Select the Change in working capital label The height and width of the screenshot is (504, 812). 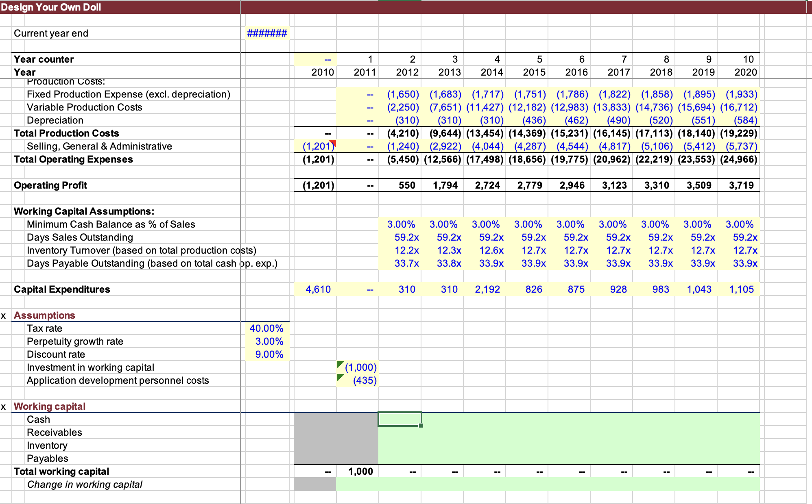pos(85,484)
